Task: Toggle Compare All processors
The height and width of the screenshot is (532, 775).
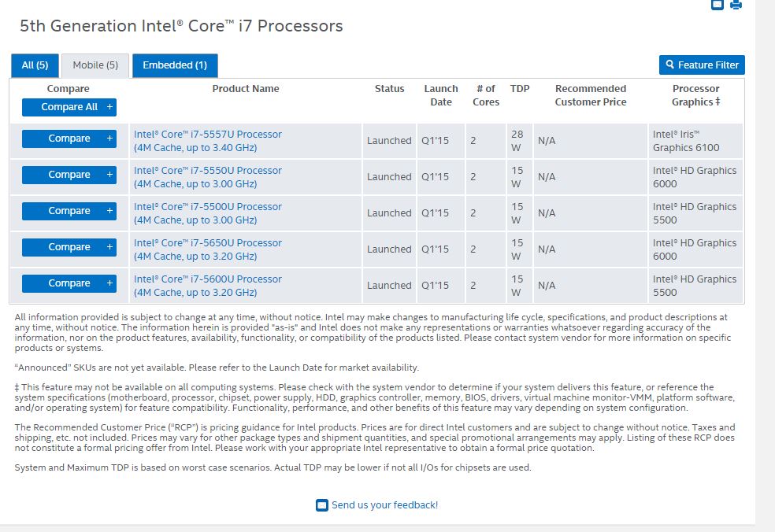Action: pos(69,107)
